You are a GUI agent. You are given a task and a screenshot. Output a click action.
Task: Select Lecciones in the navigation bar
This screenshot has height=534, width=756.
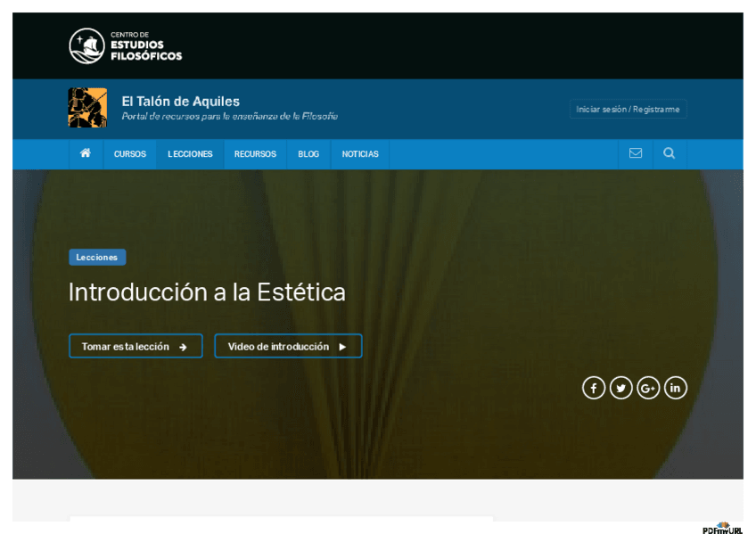click(190, 154)
